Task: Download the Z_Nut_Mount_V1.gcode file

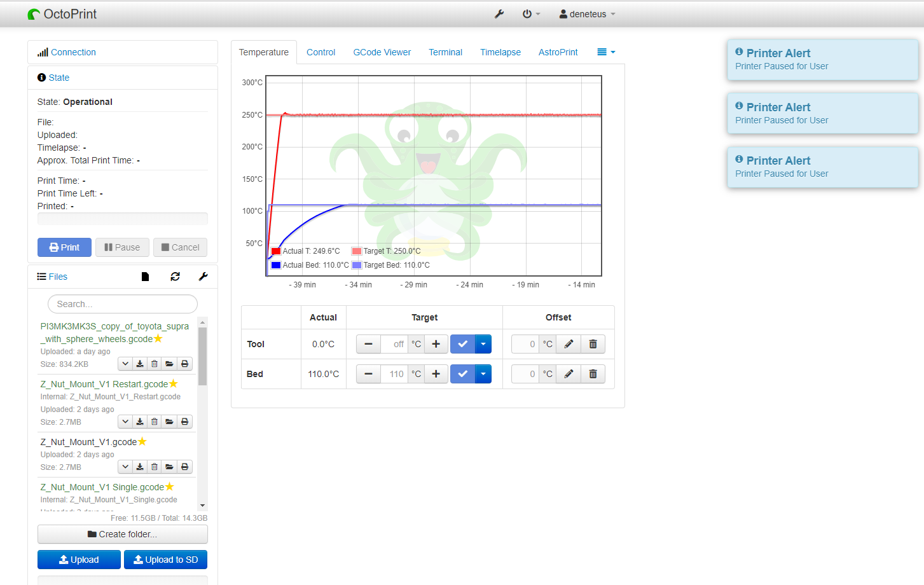Action: click(x=140, y=467)
